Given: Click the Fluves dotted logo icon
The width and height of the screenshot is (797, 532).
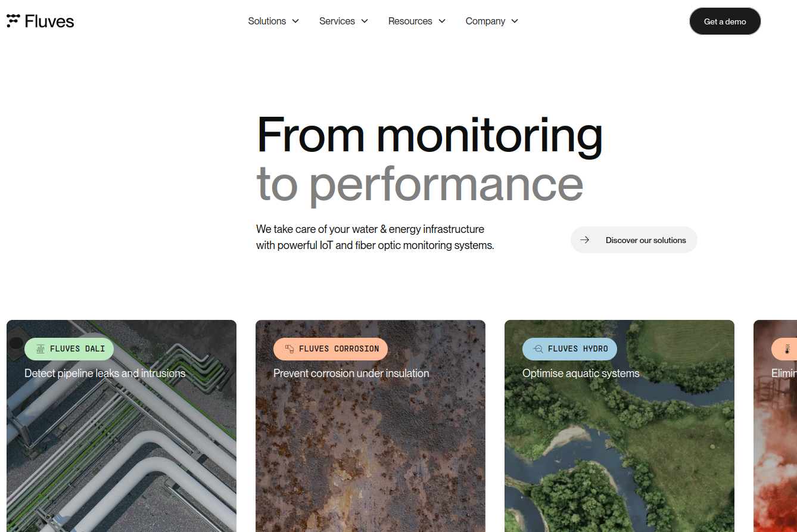Looking at the screenshot, I should point(13,21).
